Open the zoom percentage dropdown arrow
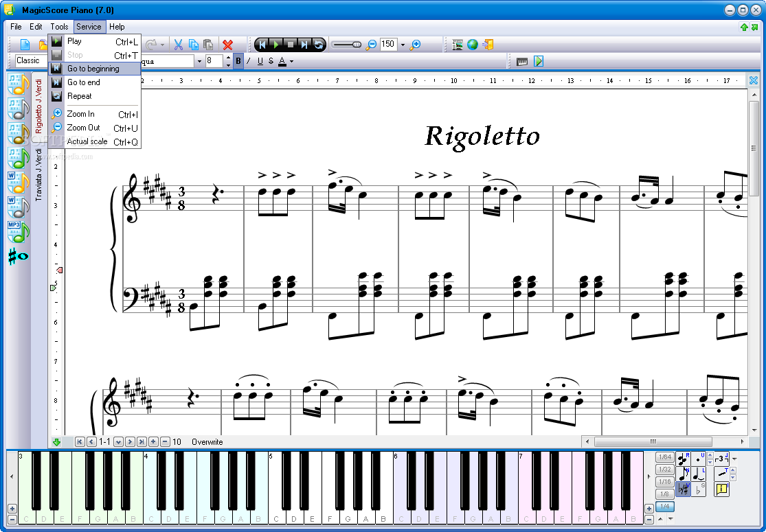This screenshot has width=766, height=532. [x=403, y=45]
